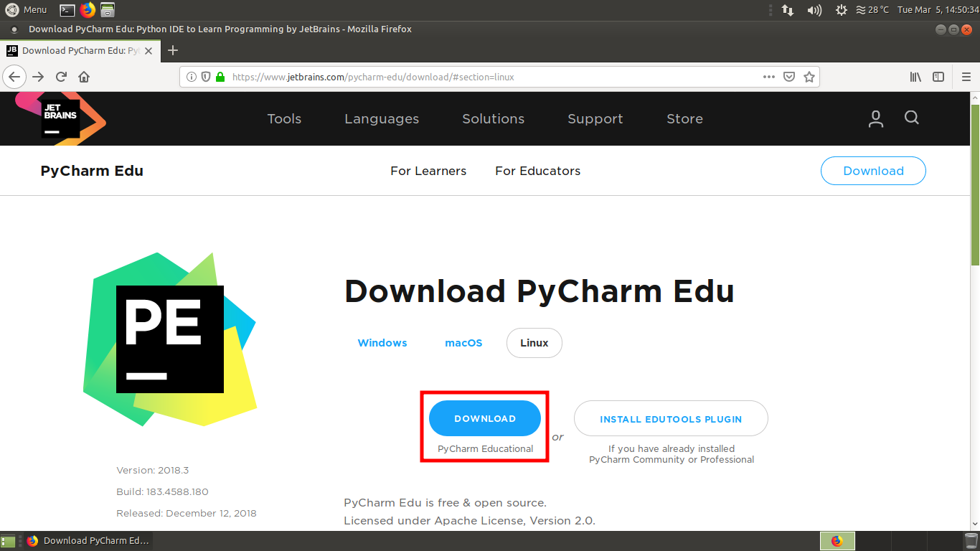The height and width of the screenshot is (551, 980).
Task: Open the Support menu
Action: click(595, 119)
